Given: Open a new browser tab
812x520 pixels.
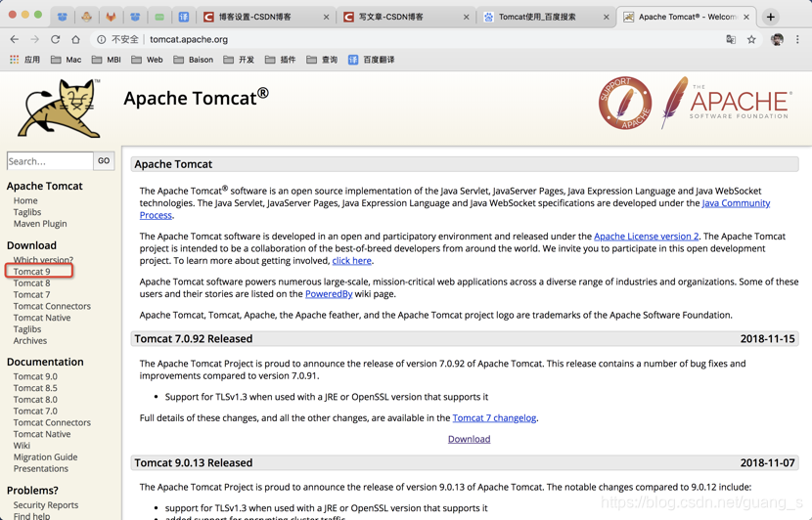Looking at the screenshot, I should 771,17.
